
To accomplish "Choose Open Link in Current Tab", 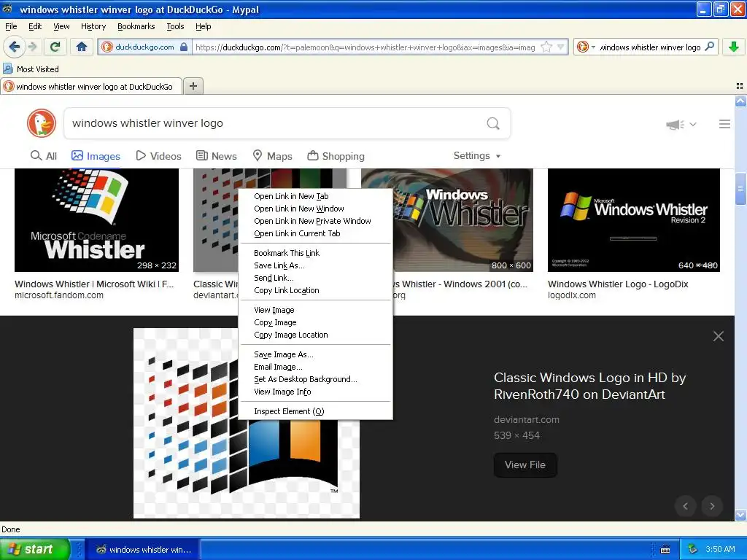I will tap(315, 233).
